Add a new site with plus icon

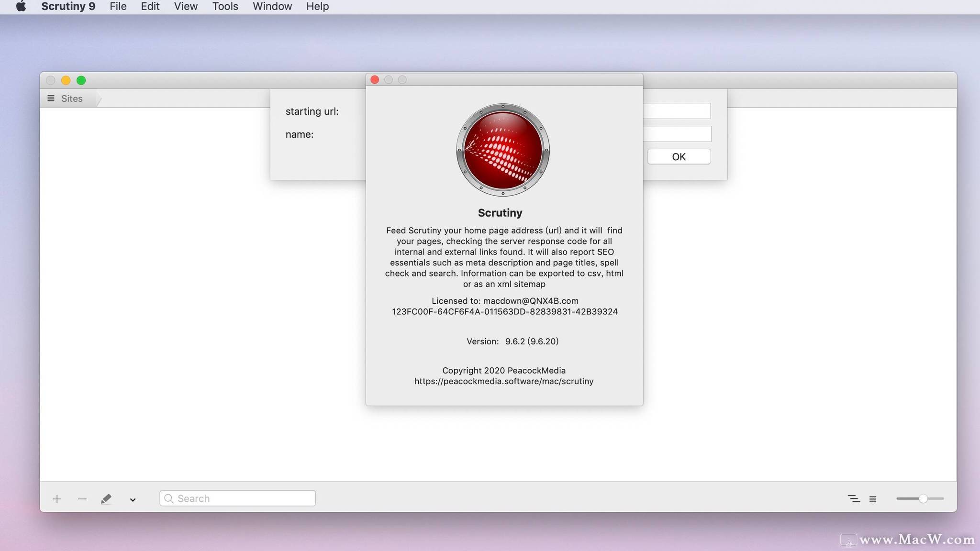click(57, 499)
